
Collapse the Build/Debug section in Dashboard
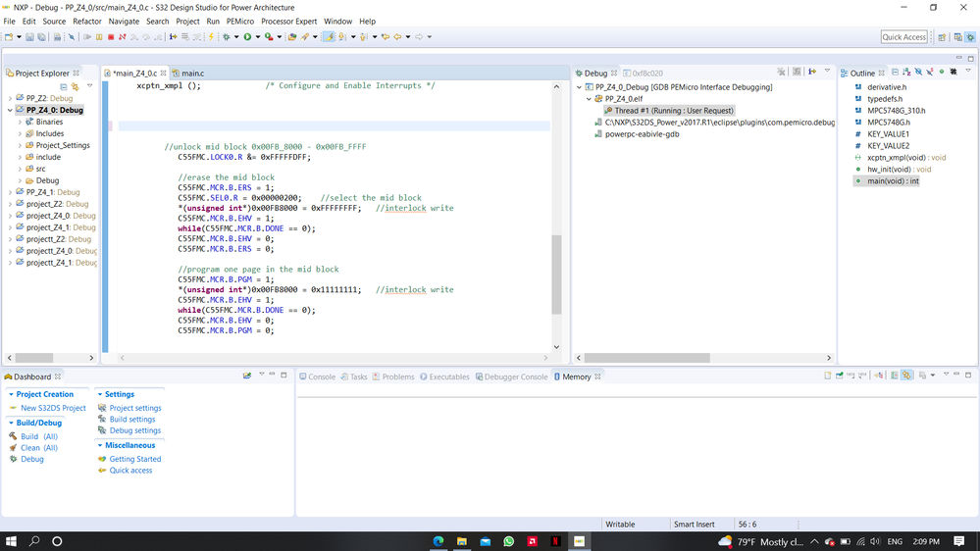pos(11,423)
